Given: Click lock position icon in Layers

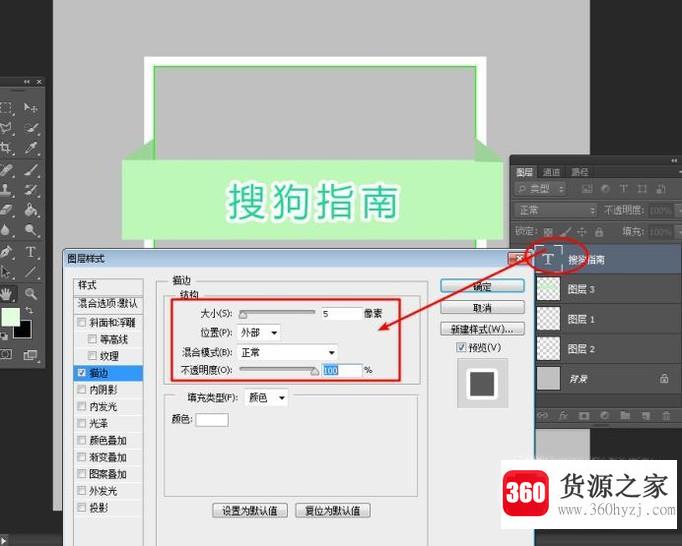Looking at the screenshot, I should click(x=582, y=232).
